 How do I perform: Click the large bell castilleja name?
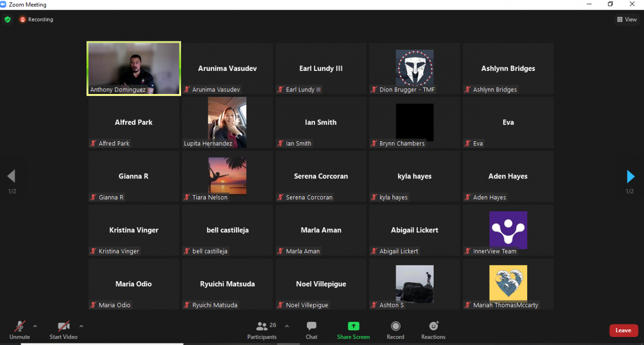coord(227,230)
